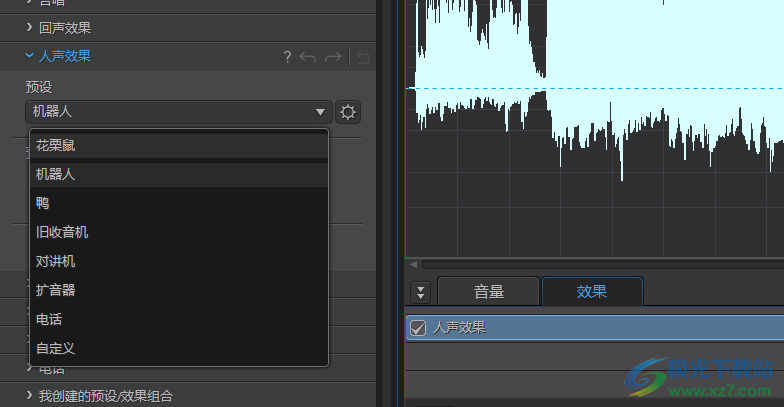This screenshot has height=407, width=784.
Task: Open preset settings gear icon
Action: click(x=348, y=112)
